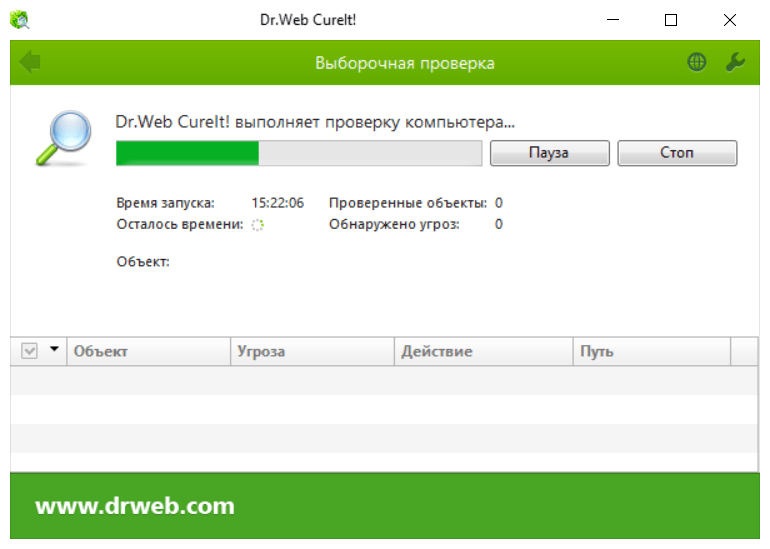Minimize the Dr.Web CureIt! window
Viewport: 770px width, 549px height.
[x=613, y=20]
